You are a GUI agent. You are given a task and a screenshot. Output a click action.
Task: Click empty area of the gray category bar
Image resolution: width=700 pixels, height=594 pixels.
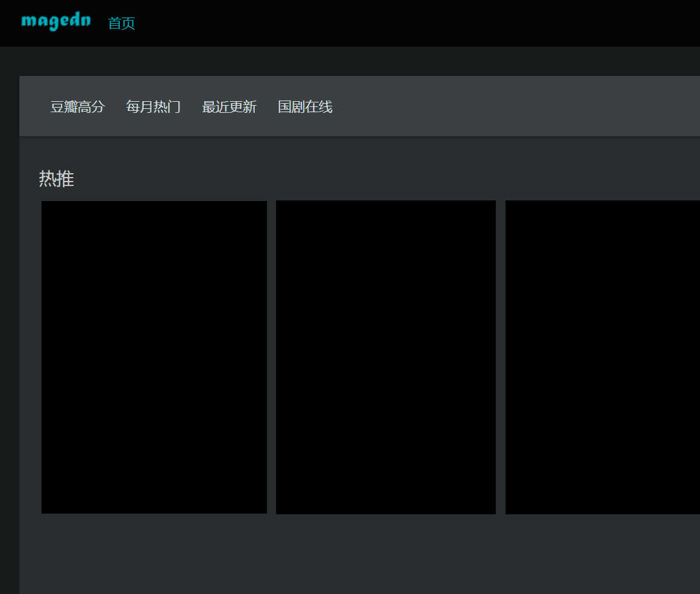[x=519, y=107]
